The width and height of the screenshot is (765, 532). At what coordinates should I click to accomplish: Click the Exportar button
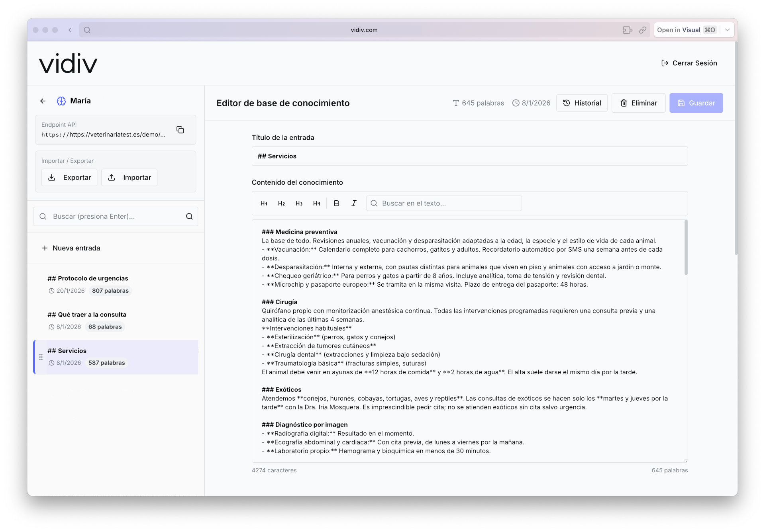pyautogui.click(x=69, y=178)
